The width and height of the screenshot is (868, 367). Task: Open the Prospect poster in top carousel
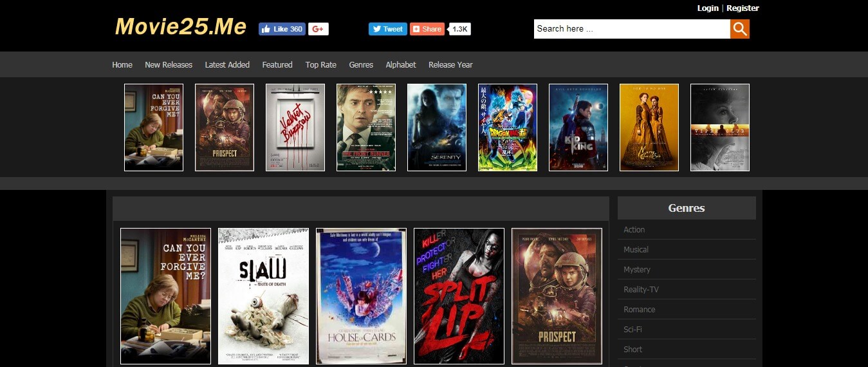[x=225, y=127]
